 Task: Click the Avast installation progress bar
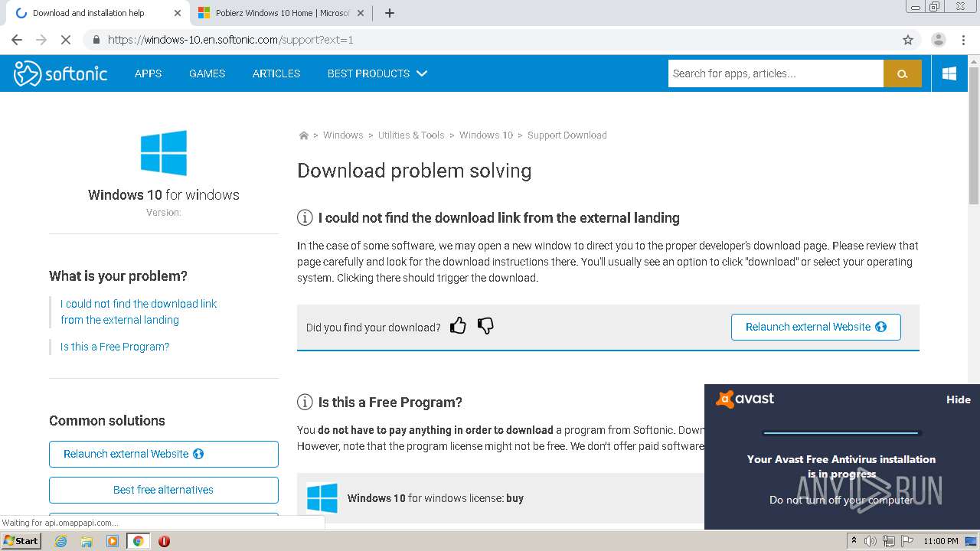point(841,433)
